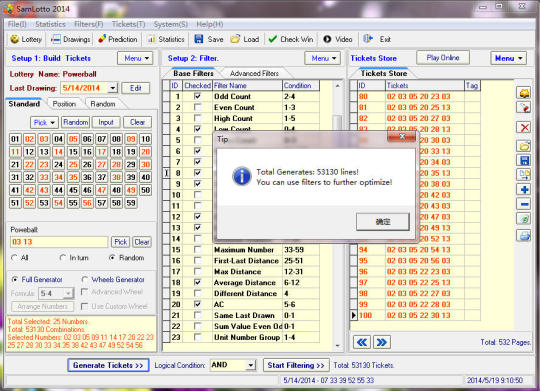Screen dimensions: 540x391
Task: Expand the Formula 5-4 dropdown
Action: pos(69,293)
